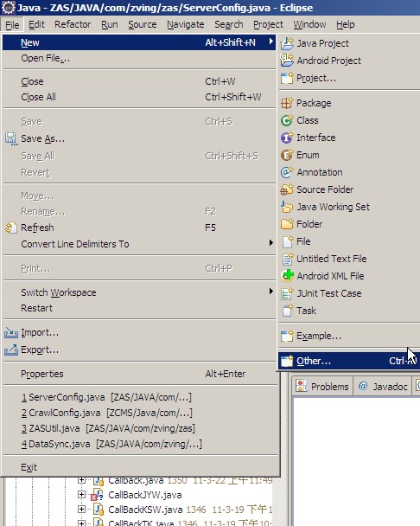Select the Annotation icon
Image resolution: width=420 pixels, height=526 pixels.
pos(287,172)
